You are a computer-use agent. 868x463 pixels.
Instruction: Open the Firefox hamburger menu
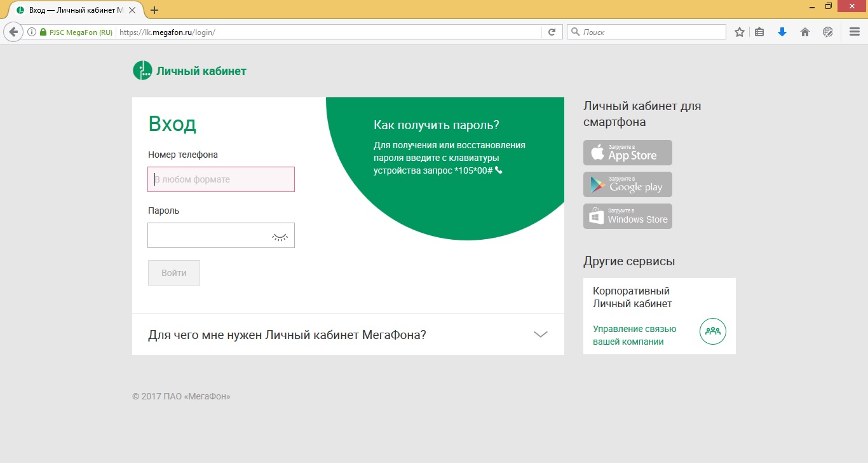[854, 32]
